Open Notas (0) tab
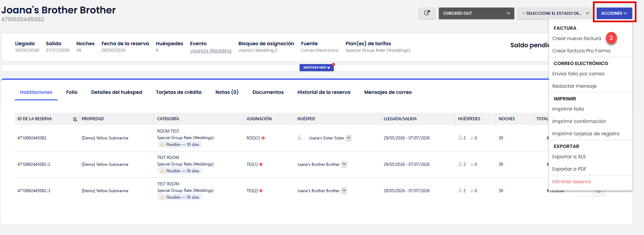644x235 pixels. tap(227, 92)
